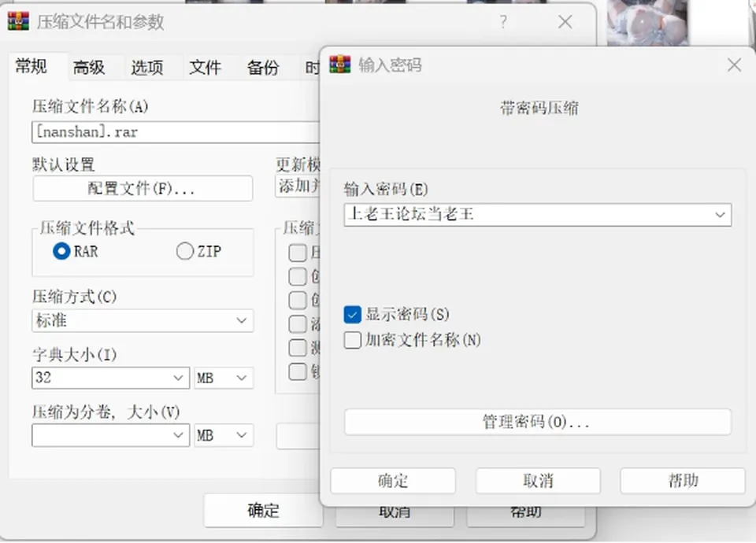
Task: Click the 带密码压缩 heading text
Action: click(539, 108)
